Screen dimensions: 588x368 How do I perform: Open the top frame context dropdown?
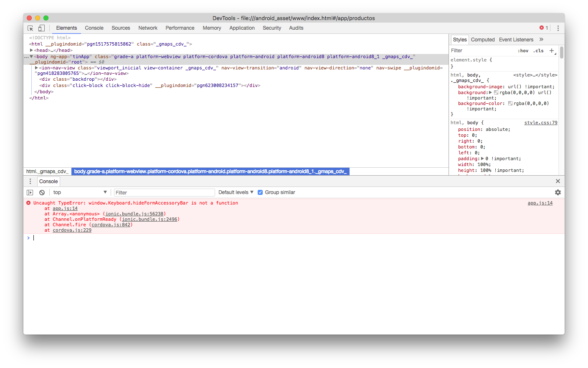pos(79,192)
